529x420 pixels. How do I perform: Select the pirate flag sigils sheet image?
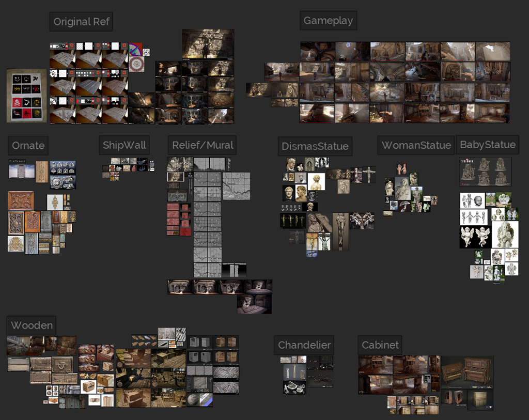27,96
